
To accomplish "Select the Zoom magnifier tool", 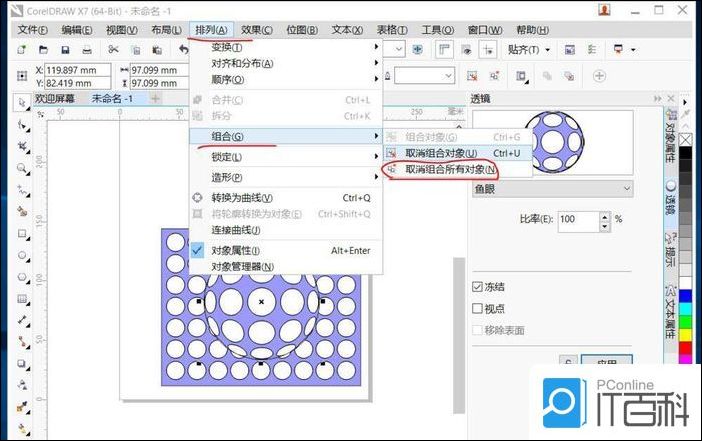I will 22,168.
